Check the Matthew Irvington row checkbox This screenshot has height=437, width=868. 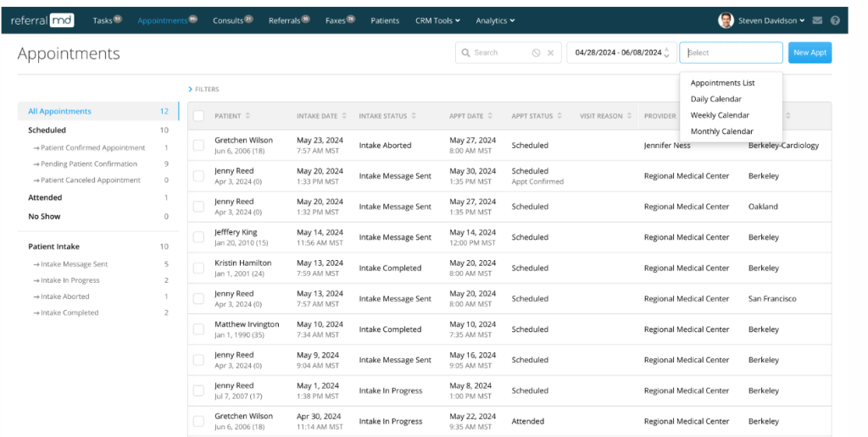[x=198, y=329]
